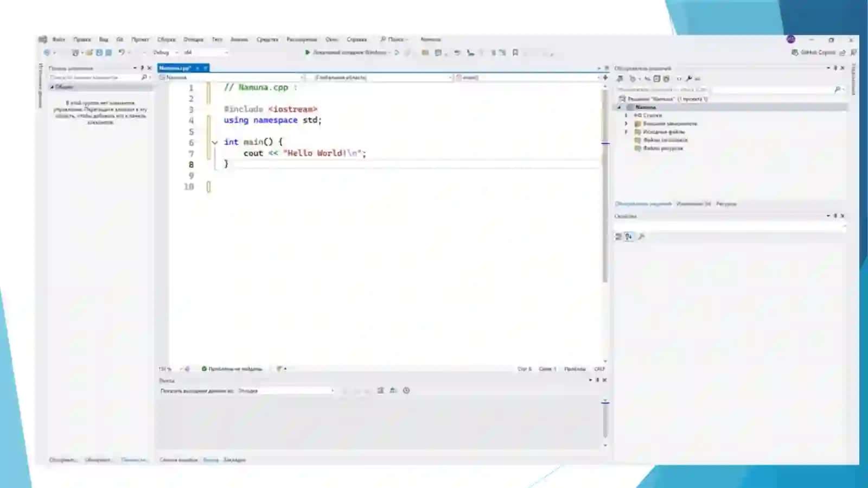Open the Namuna project scope dropdown
This screenshot has height=488, width=868.
point(232,78)
